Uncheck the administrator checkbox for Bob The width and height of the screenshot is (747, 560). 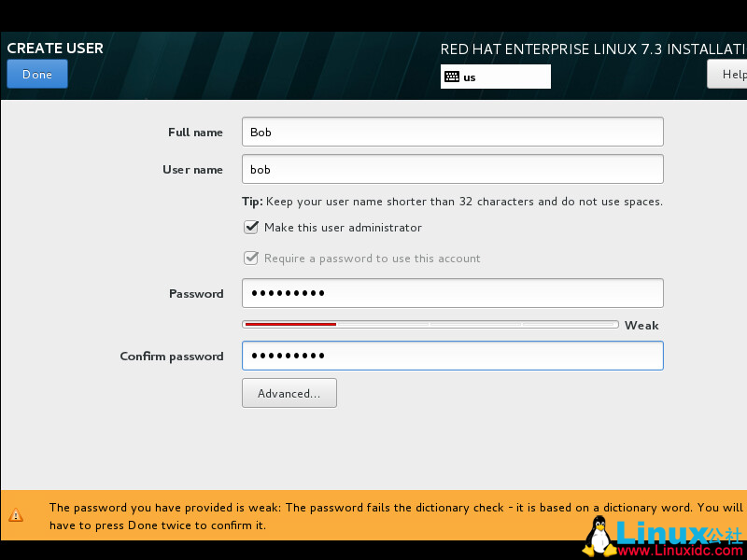click(251, 227)
